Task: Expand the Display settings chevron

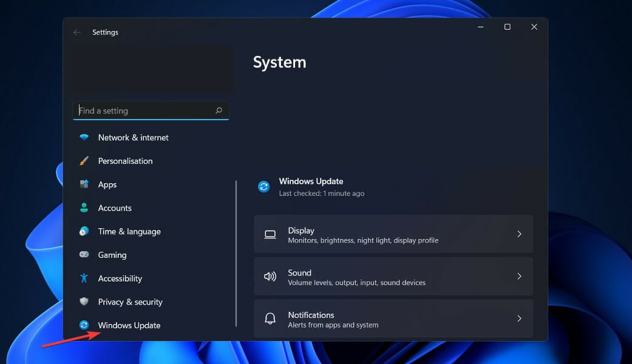Action: point(519,234)
